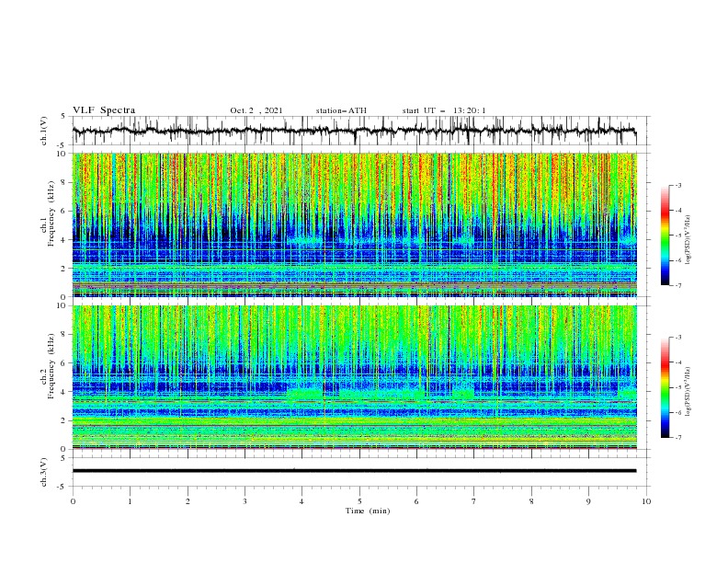Image resolution: width=728 pixels, height=563 pixels.
Task: Click the ch.2 spectrogram panel
Action: [x=355, y=377]
